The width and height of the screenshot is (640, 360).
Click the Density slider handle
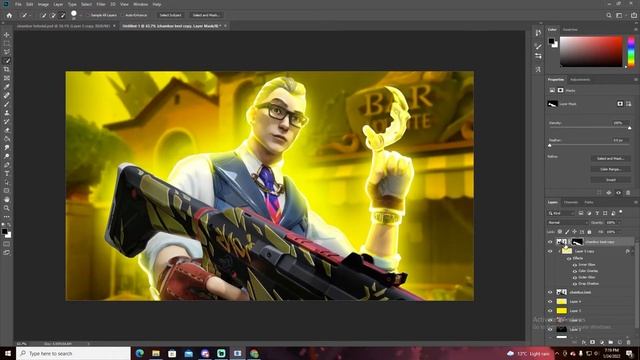click(x=629, y=128)
